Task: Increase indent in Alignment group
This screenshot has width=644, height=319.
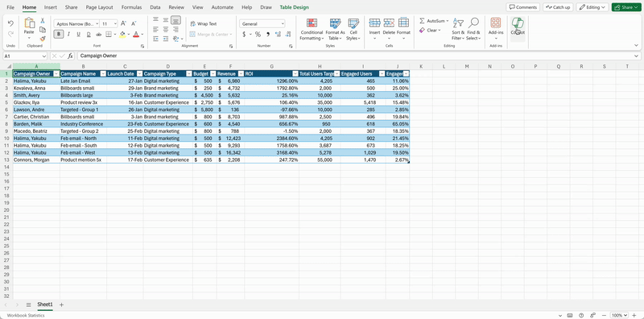Action: point(166,39)
